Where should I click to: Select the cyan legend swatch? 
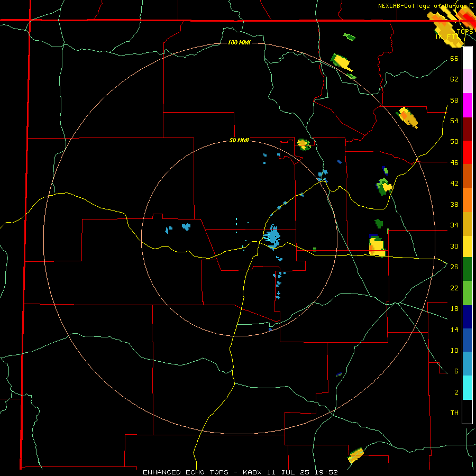click(467, 388)
